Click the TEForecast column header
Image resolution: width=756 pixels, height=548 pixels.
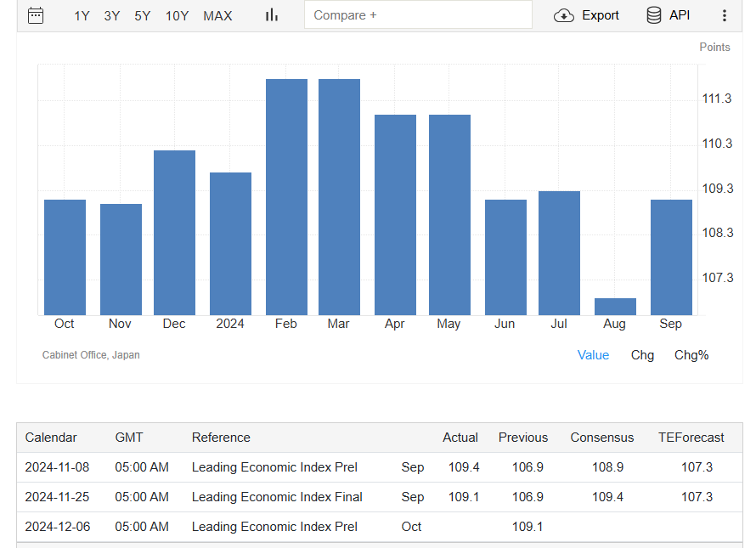(x=691, y=438)
